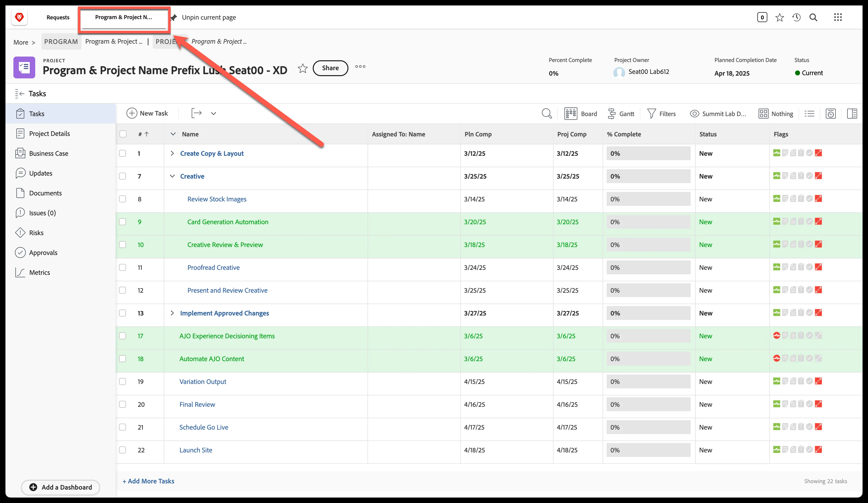
Task: Check the Create Copy & Layout row checkbox
Action: tap(123, 153)
